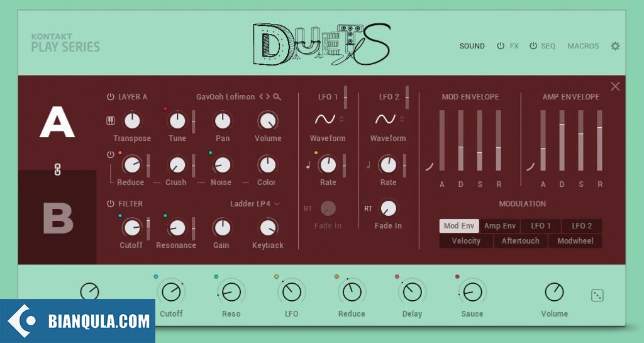Open the SEQ page
This screenshot has height=343, width=644.
point(548,46)
